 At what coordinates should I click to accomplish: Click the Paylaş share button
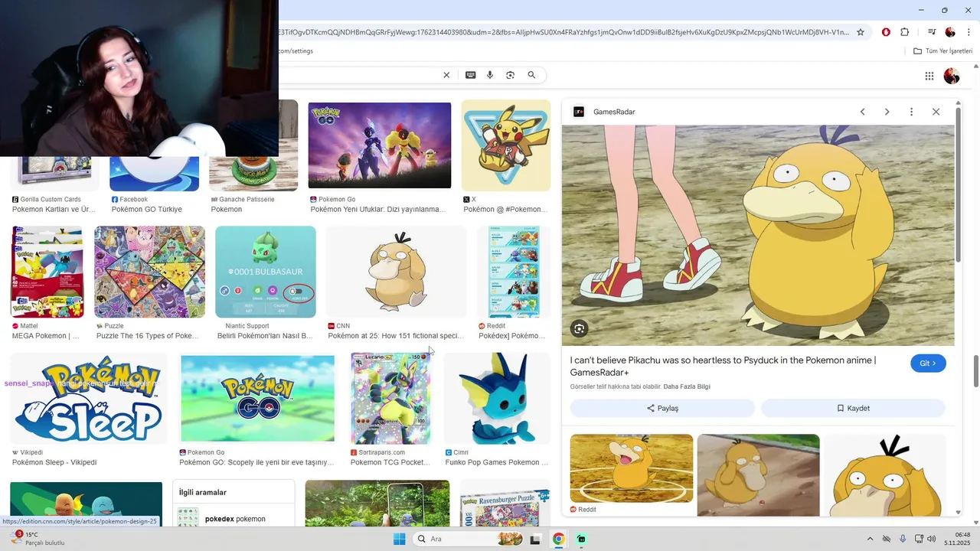pyautogui.click(x=663, y=408)
